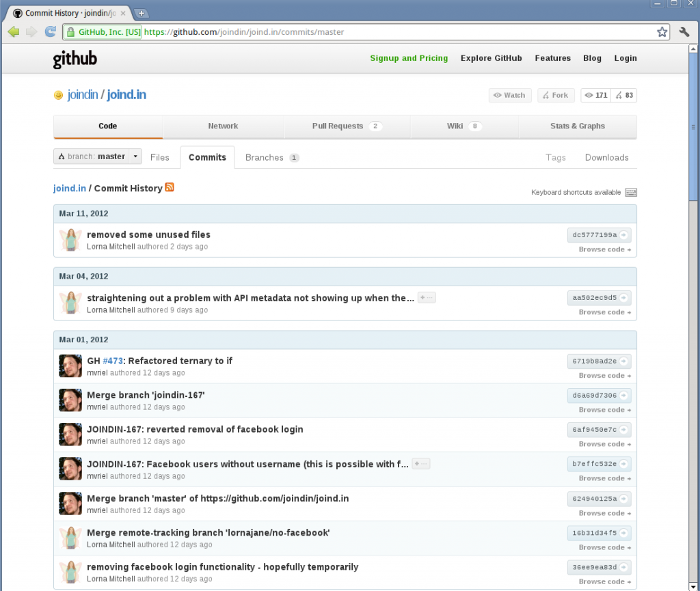Bookmark page with the star icon

click(x=662, y=31)
